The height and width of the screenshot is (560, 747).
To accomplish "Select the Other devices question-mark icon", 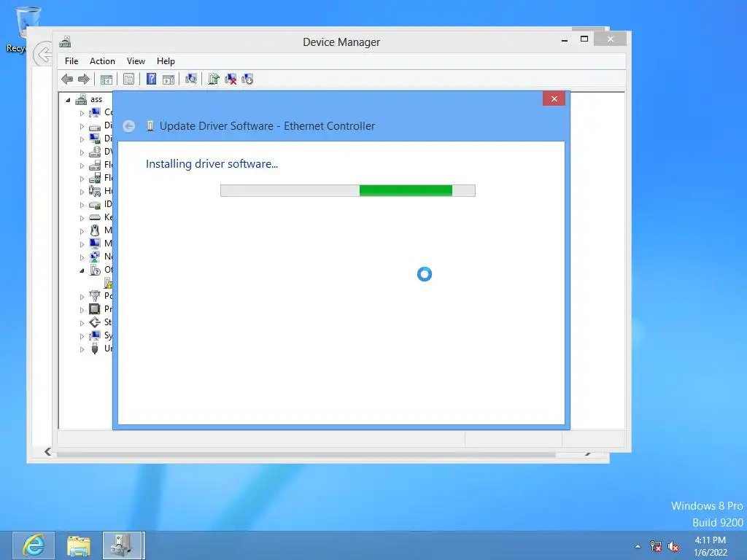I will (95, 270).
